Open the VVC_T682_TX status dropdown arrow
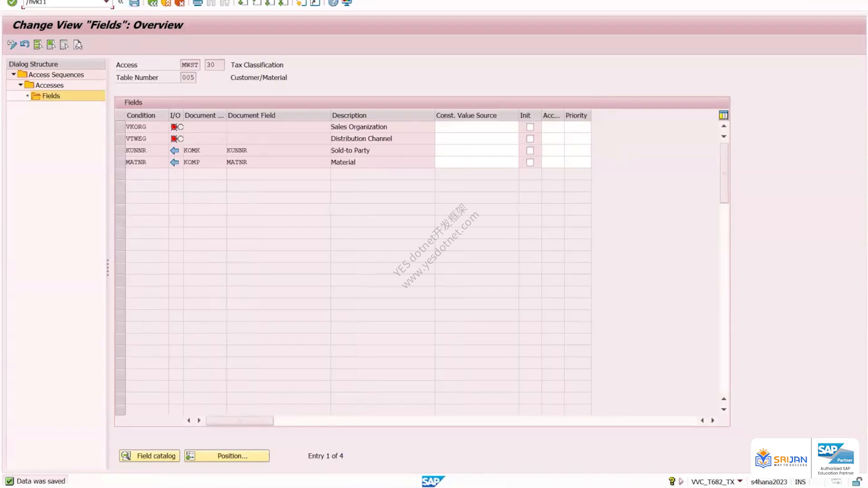The image size is (868, 488). click(x=740, y=481)
